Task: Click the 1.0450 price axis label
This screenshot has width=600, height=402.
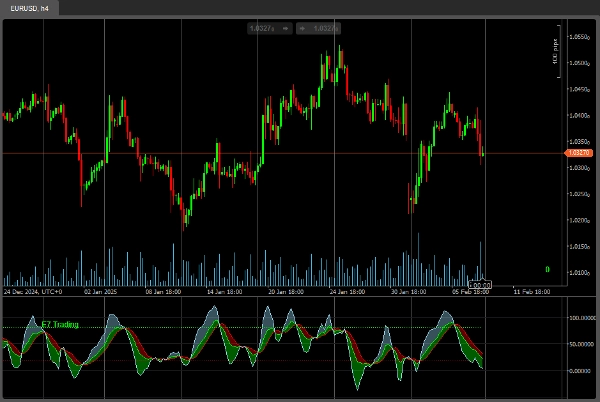Action: (x=579, y=89)
